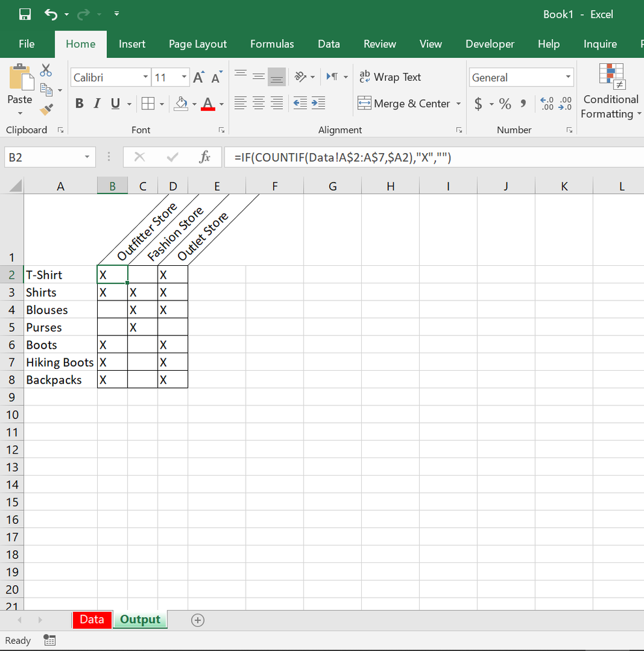This screenshot has width=644, height=651.
Task: Open the Help tab
Action: pos(549,44)
